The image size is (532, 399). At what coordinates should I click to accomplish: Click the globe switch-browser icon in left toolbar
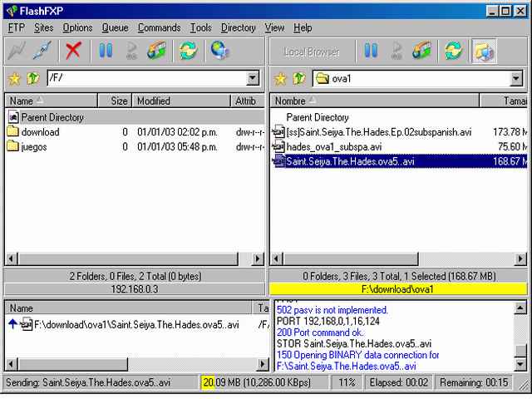220,51
